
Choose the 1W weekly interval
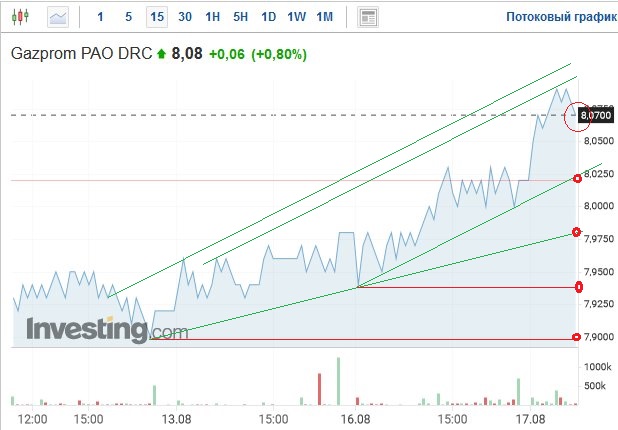[296, 17]
